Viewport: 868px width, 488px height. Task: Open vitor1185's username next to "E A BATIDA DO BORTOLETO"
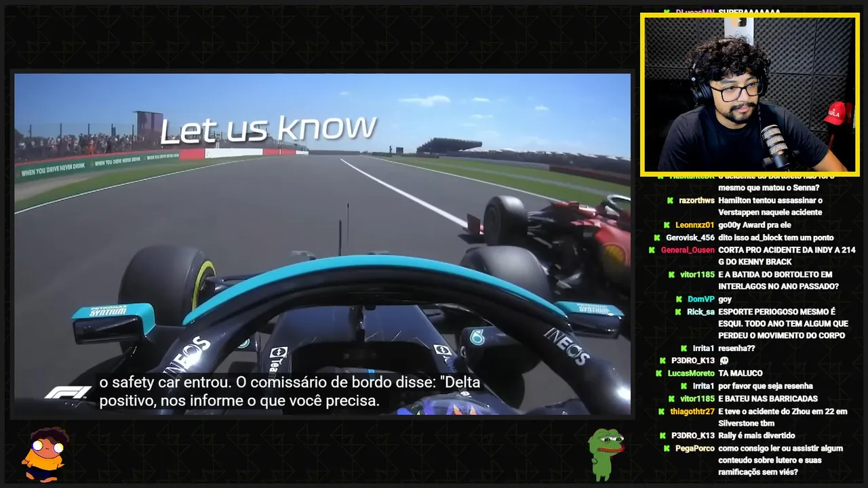pyautogui.click(x=697, y=274)
